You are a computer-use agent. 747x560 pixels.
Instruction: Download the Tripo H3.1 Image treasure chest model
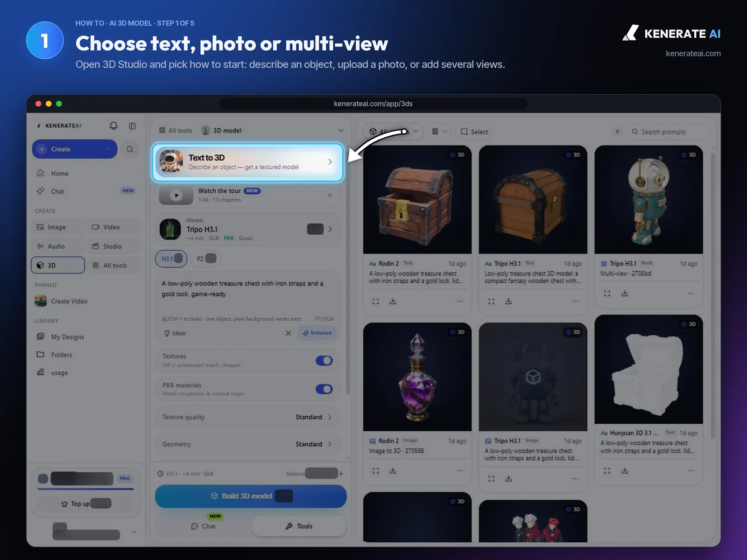(x=508, y=479)
